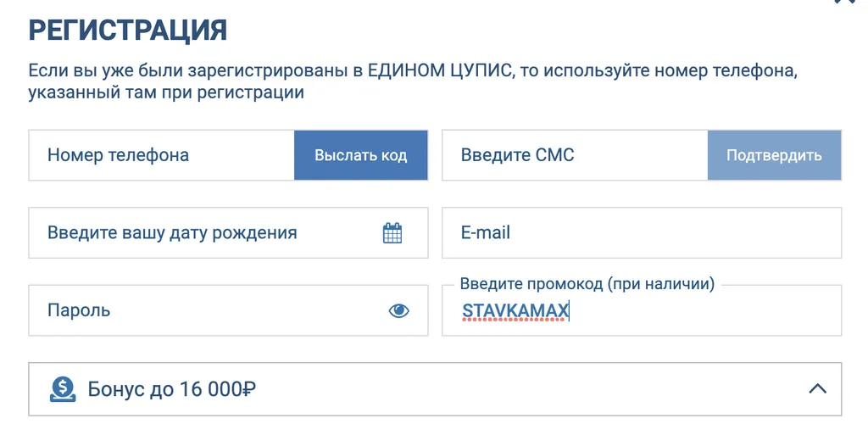Focus the 'Номер телефона' input field
868x435 pixels.
[161, 155]
